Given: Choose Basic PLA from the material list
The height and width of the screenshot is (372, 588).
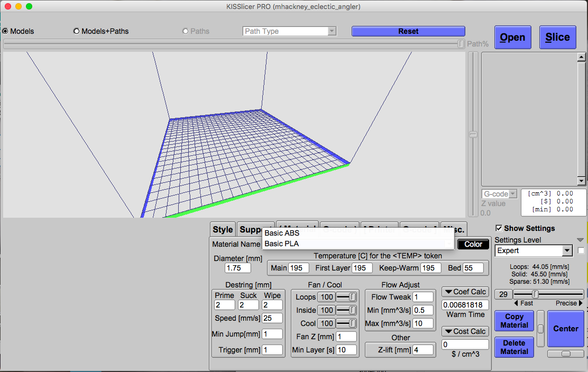Looking at the screenshot, I should pos(282,244).
